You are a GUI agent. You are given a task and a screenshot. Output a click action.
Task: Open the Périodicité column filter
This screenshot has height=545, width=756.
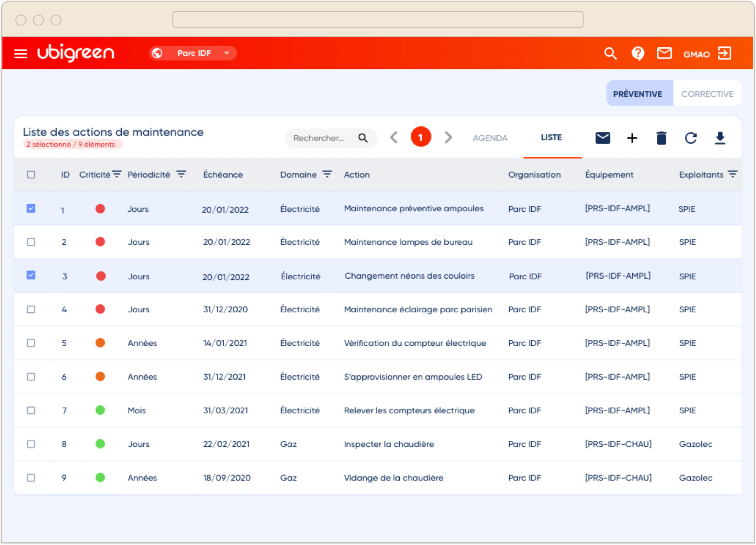coord(181,174)
